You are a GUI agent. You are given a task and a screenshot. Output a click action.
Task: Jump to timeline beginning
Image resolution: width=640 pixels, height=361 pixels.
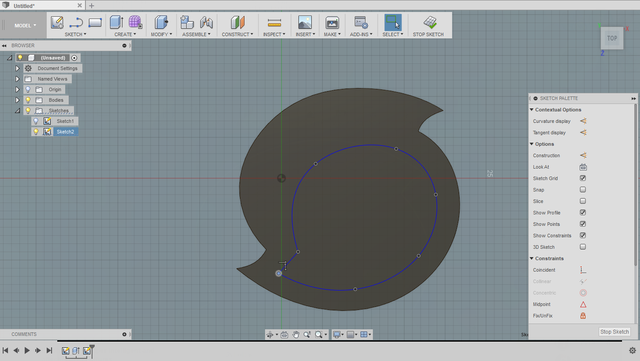5,350
